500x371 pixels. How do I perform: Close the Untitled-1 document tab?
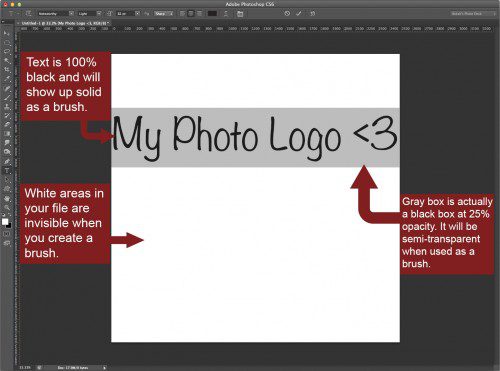(18, 23)
